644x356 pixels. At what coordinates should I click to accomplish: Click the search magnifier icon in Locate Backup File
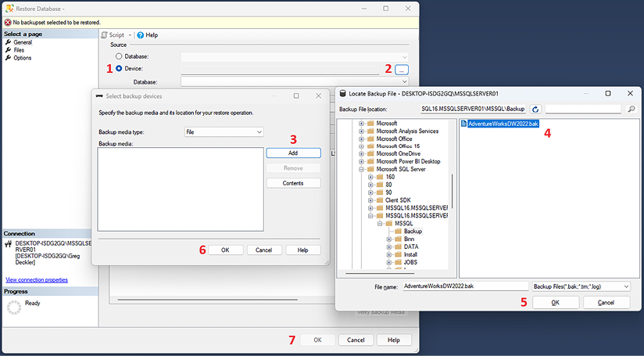(631, 110)
